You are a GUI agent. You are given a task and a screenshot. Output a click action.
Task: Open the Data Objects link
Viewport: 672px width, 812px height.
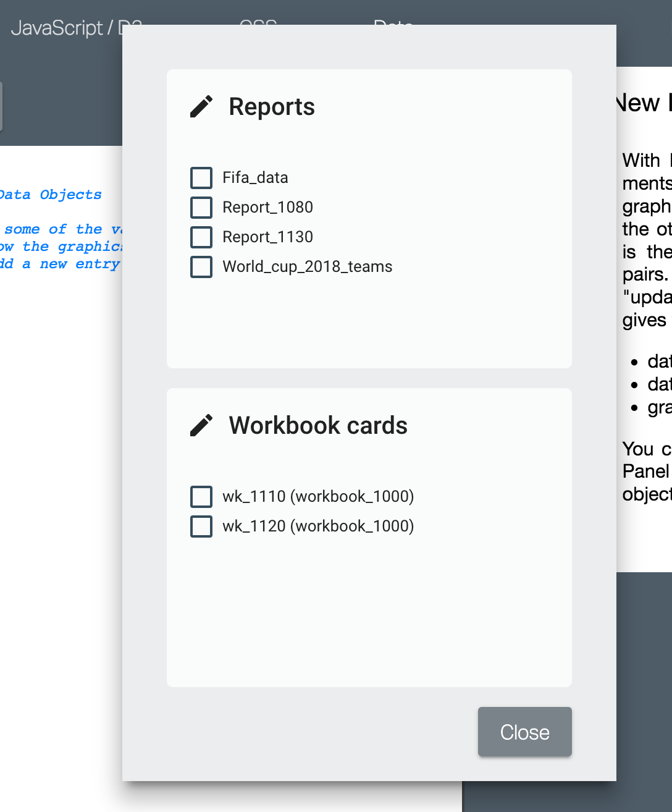[x=51, y=194]
